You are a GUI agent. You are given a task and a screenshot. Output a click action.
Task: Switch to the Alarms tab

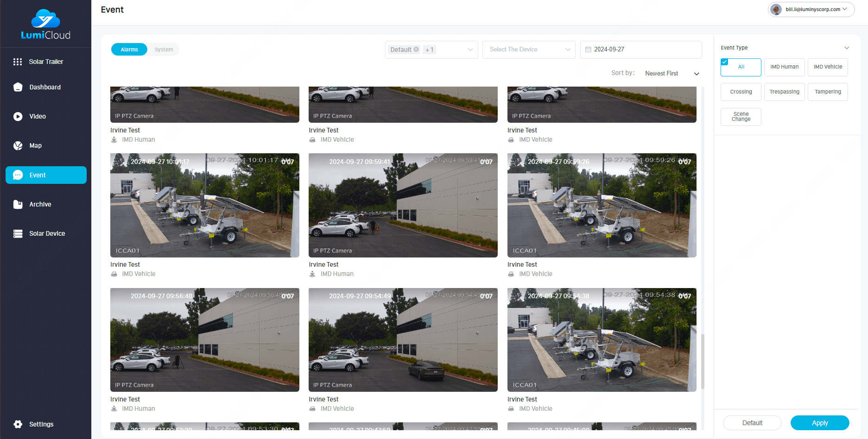(x=129, y=50)
